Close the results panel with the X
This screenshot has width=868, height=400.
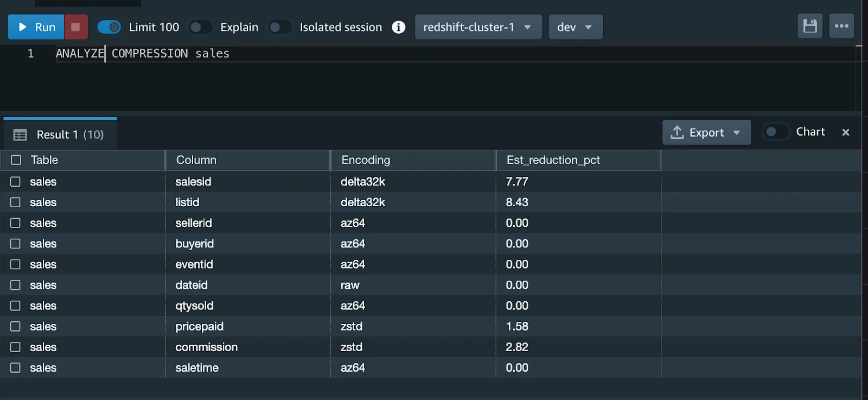point(845,132)
